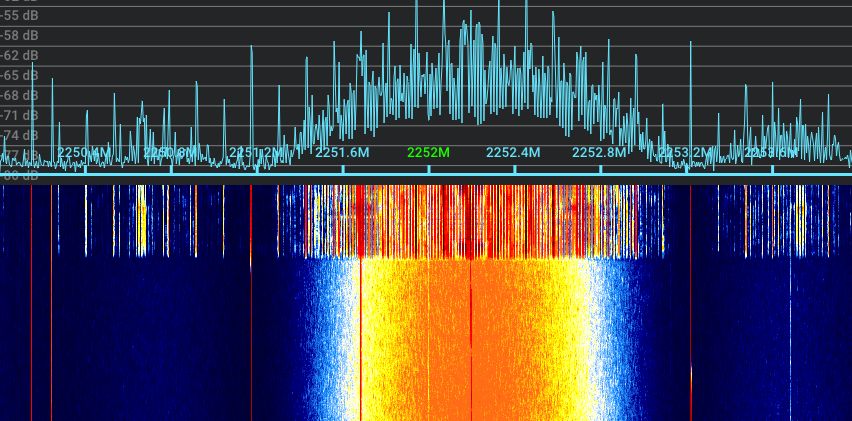This screenshot has height=421, width=852.
Task: Tune to the 2252.4M frequency label
Action: (513, 153)
